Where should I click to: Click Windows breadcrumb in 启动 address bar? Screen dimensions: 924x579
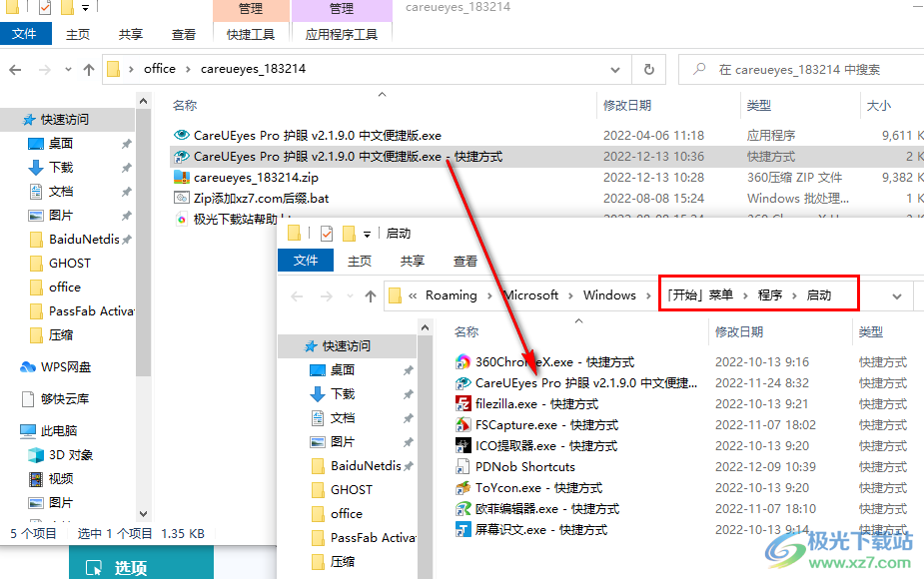tap(610, 295)
